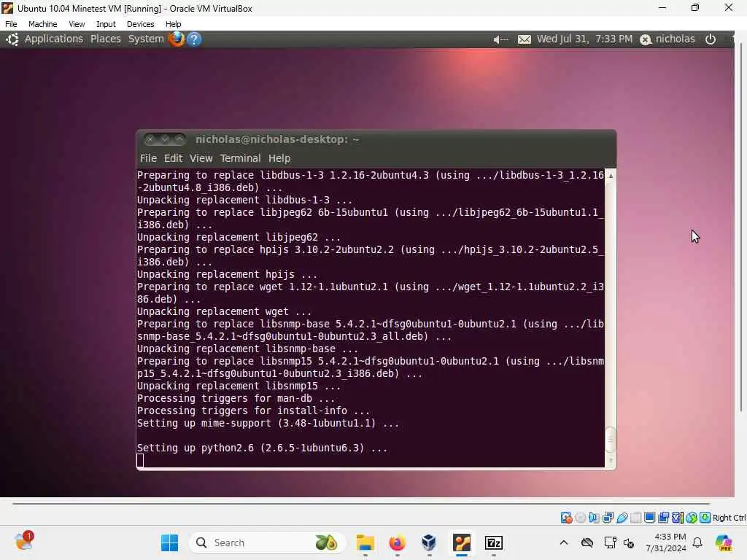The width and height of the screenshot is (747, 560).
Task: Click the recording icon in VirtualBox status bar
Action: click(663, 518)
